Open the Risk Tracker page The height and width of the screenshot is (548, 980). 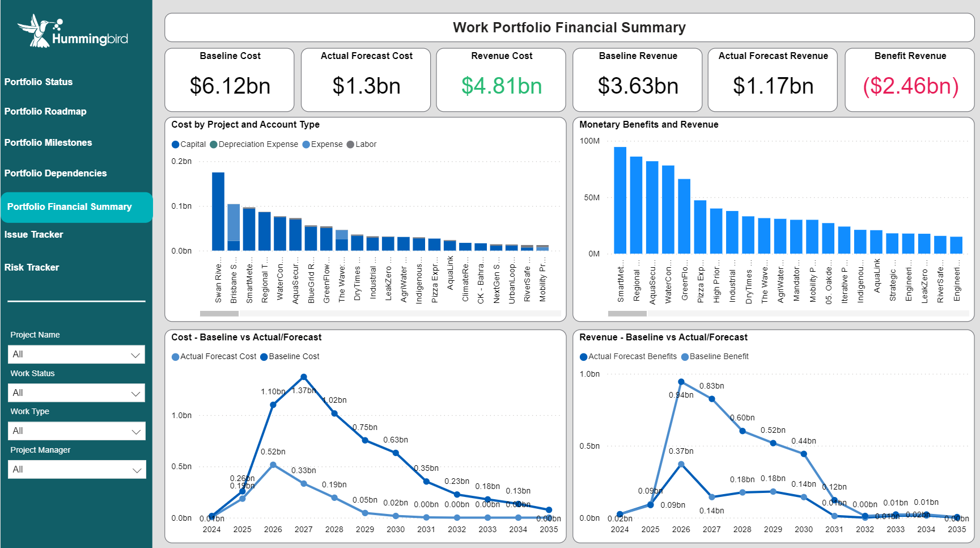(32, 267)
